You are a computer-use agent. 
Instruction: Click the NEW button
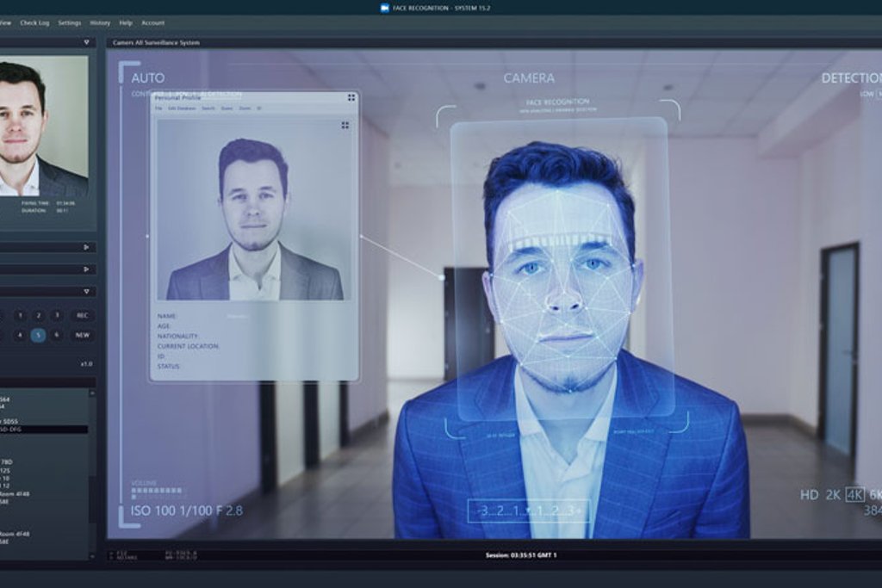click(82, 335)
